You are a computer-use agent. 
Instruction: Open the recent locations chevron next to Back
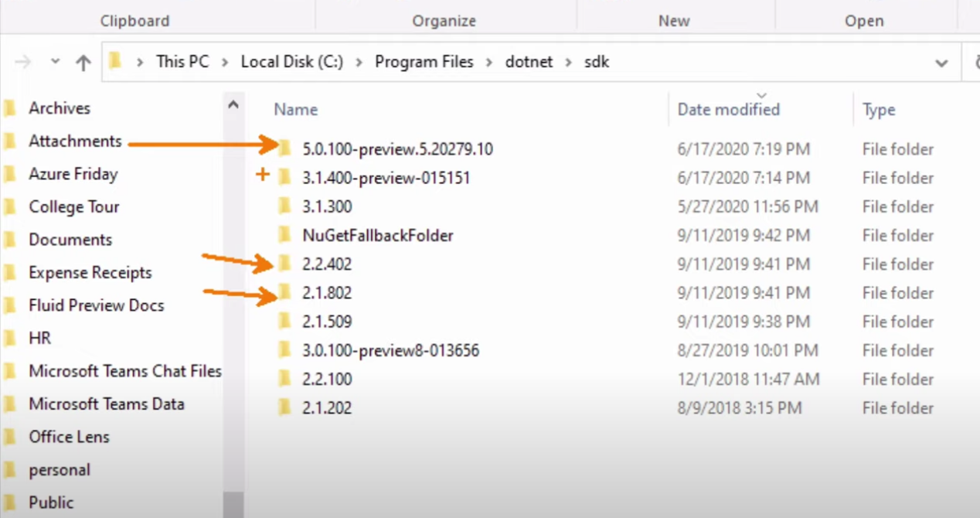click(54, 62)
